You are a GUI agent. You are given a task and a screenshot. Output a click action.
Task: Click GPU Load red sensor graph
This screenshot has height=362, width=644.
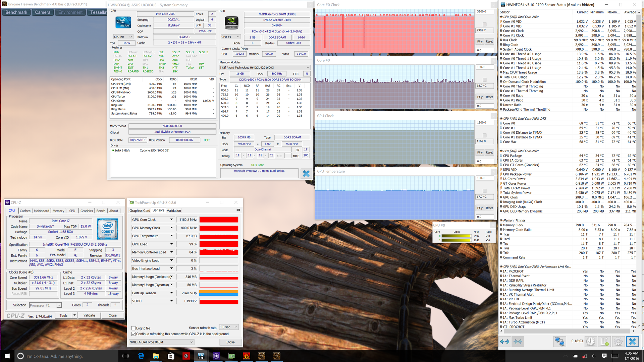click(219, 244)
